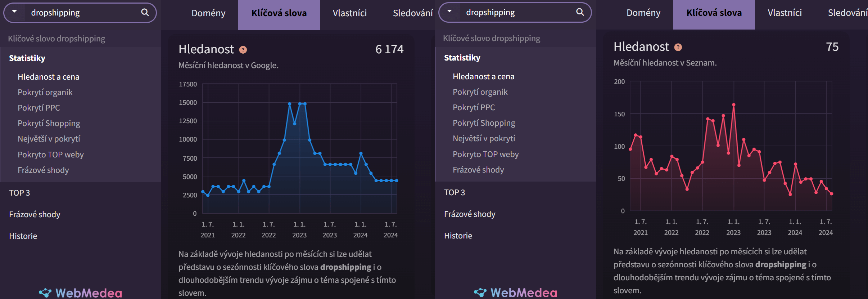Open search type dropdown arrow in left panel
This screenshot has height=299, width=868.
click(x=14, y=12)
